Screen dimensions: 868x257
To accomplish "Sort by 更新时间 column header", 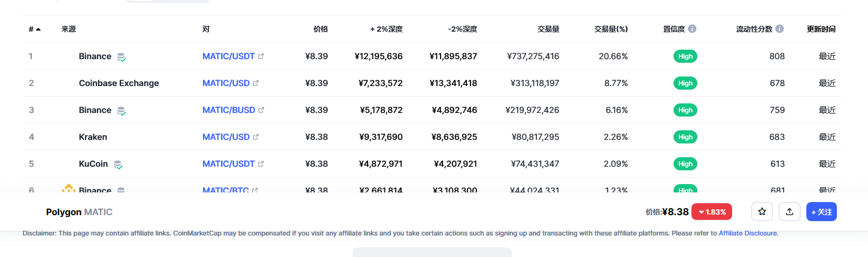I will pyautogui.click(x=821, y=29).
